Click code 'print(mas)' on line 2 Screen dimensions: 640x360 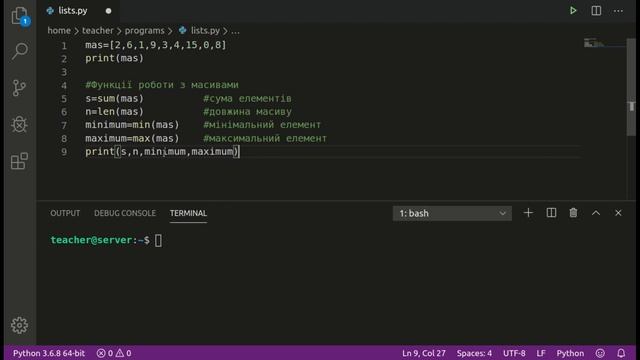(114, 58)
